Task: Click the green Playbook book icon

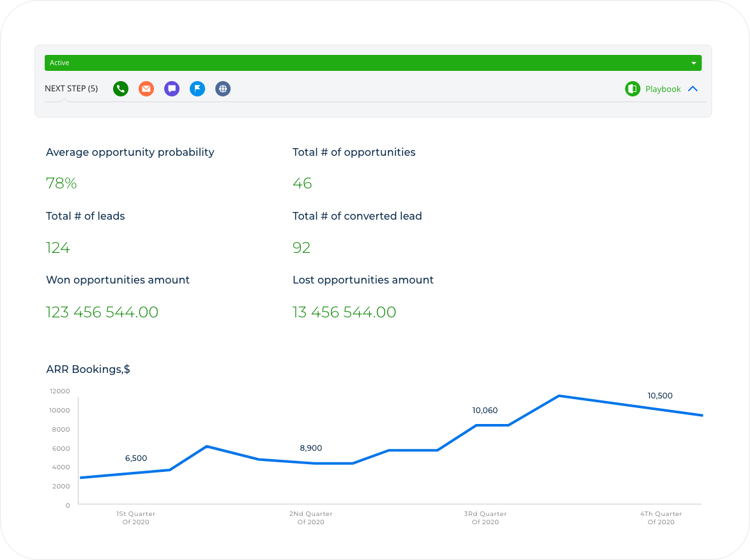Action: 632,89
